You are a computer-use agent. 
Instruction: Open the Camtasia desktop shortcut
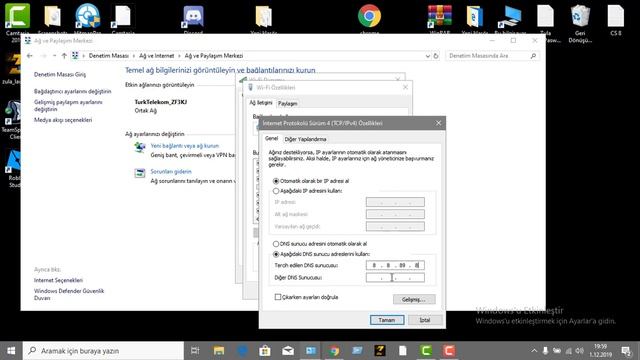tap(17, 18)
